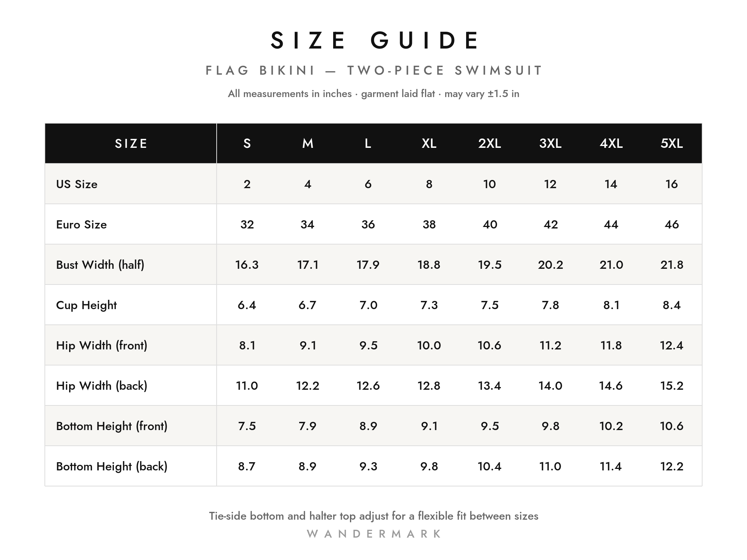Screen dimensions: 747x560
Task: Select the 7.0 cup height for L
Action: (368, 305)
